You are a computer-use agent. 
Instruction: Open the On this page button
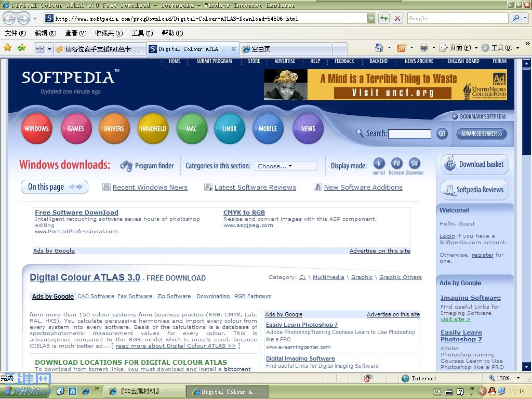(55, 187)
